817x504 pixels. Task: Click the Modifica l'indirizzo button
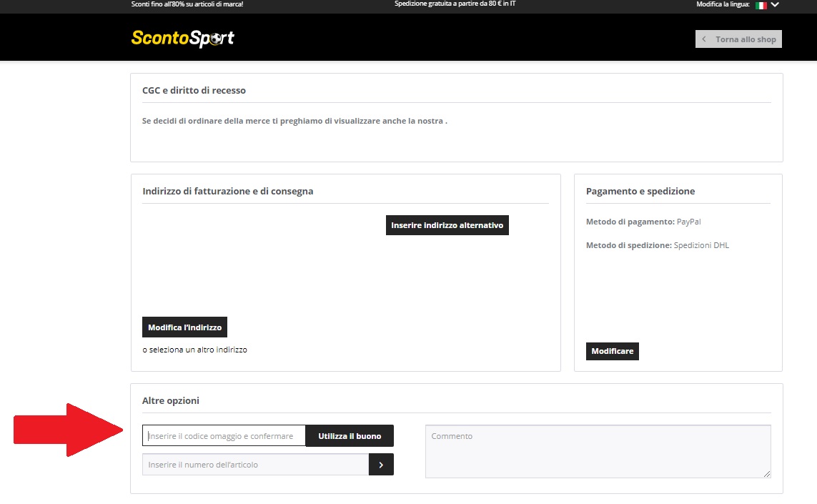[184, 327]
